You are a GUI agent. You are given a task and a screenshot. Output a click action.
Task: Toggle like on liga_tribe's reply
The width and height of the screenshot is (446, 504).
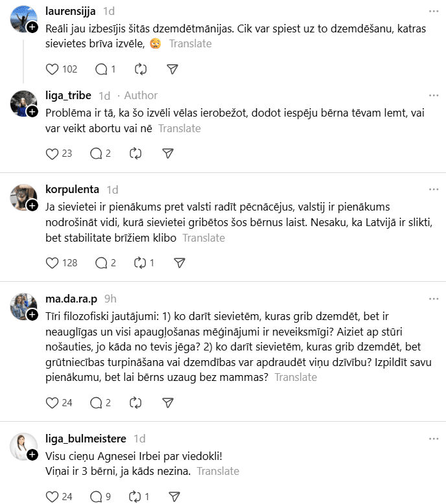(53, 154)
